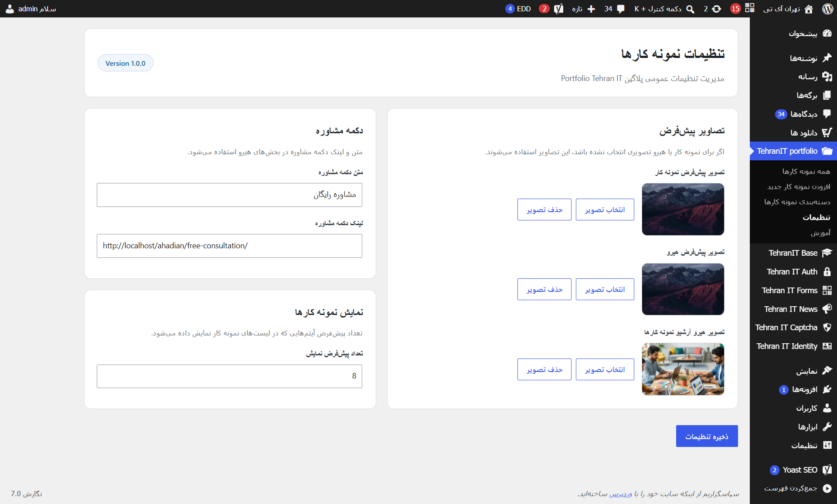Image resolution: width=837 pixels, height=504 pixels.
Task: Click the archive hero office thumbnail
Action: point(683,369)
